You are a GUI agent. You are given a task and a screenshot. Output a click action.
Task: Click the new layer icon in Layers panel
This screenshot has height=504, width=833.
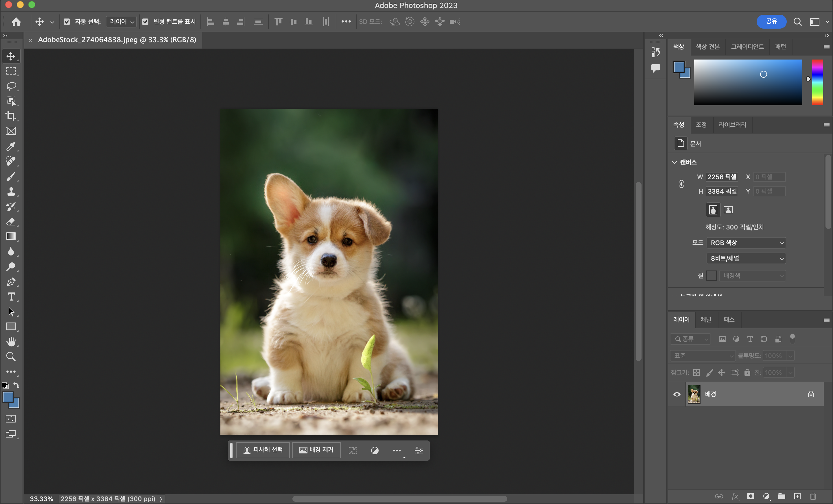coord(797,496)
